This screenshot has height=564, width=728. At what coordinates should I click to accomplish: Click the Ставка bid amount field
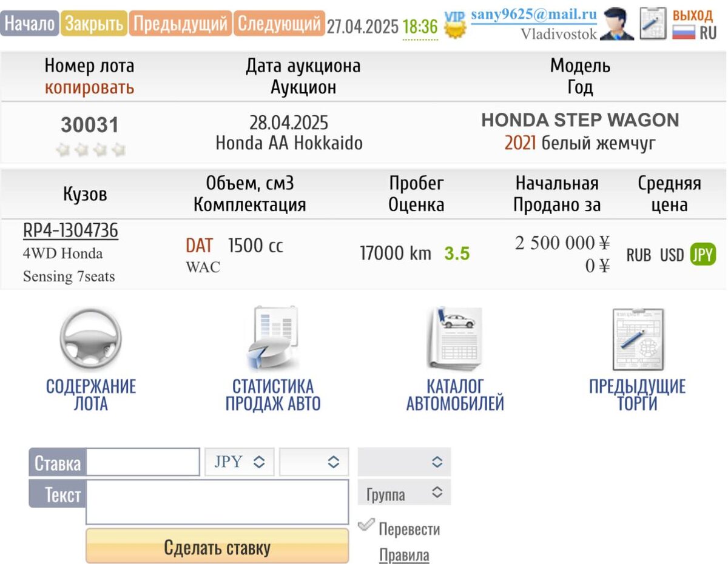pyautogui.click(x=143, y=462)
